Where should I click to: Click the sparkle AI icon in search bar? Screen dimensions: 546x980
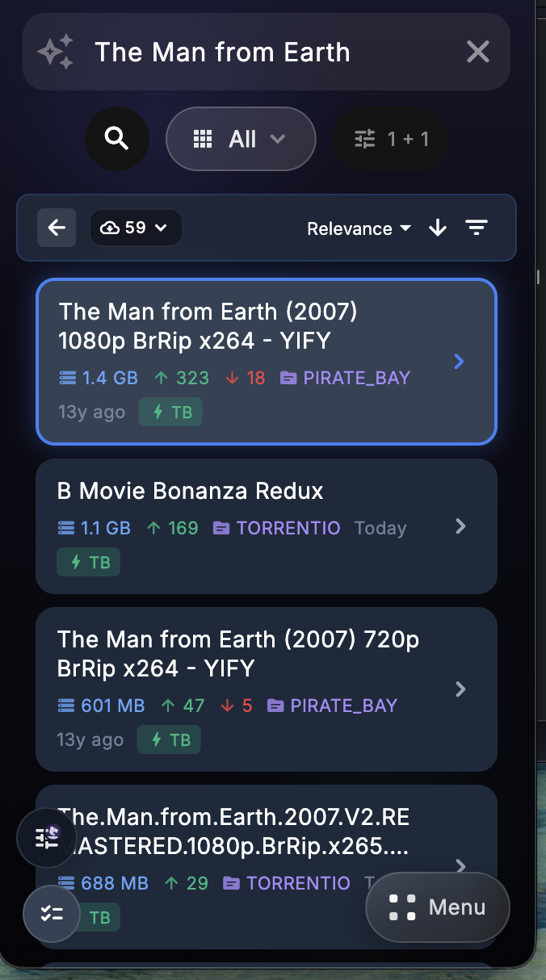coord(56,52)
